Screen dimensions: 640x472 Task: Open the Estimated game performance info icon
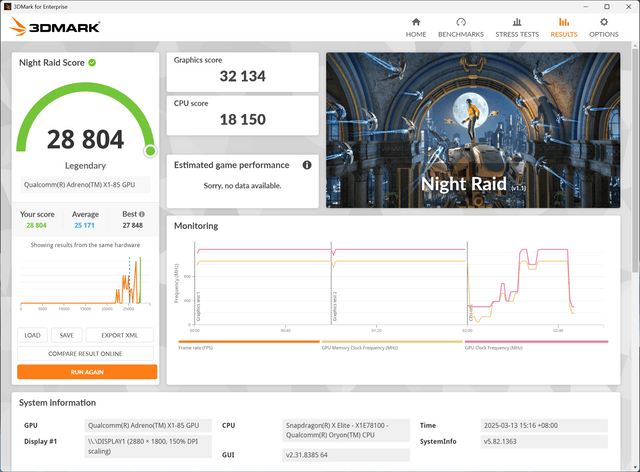(x=307, y=165)
